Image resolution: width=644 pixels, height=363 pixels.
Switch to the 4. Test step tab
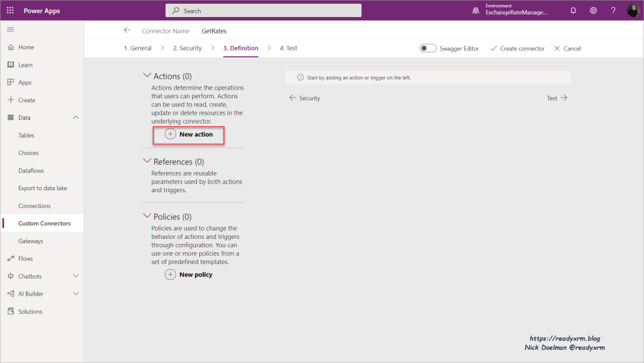[288, 49]
